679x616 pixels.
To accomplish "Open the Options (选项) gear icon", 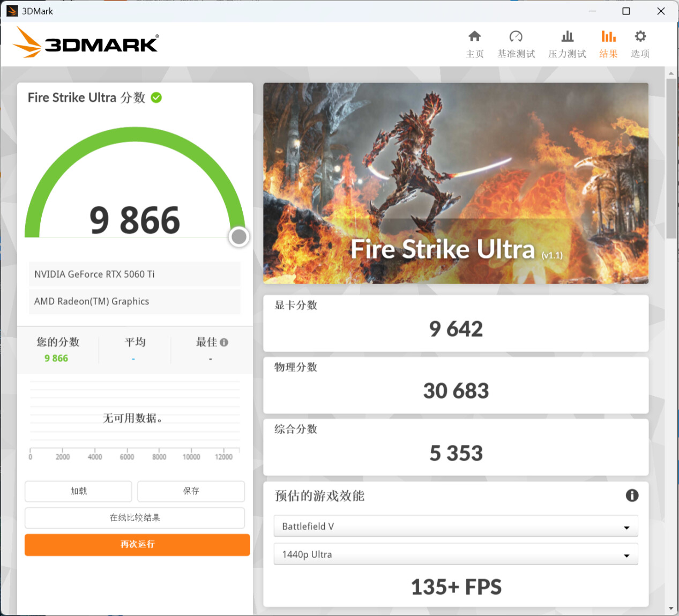I will point(640,36).
